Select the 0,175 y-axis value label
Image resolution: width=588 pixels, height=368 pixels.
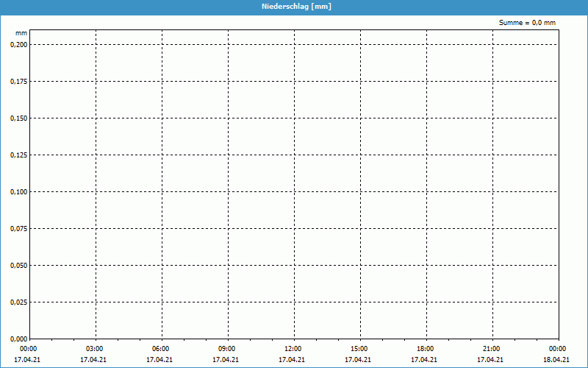pyautogui.click(x=18, y=81)
